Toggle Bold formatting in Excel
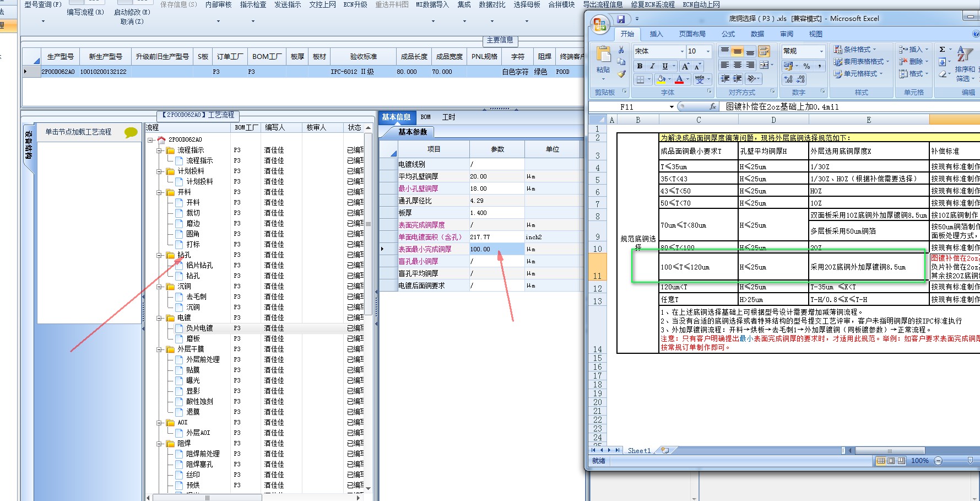The height and width of the screenshot is (501, 980). tap(640, 66)
